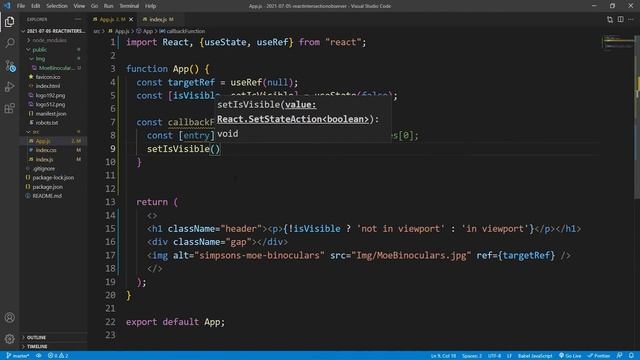This screenshot has height=360, width=640.
Task: Click the master branch indicator in status bar
Action: [x=18, y=356]
